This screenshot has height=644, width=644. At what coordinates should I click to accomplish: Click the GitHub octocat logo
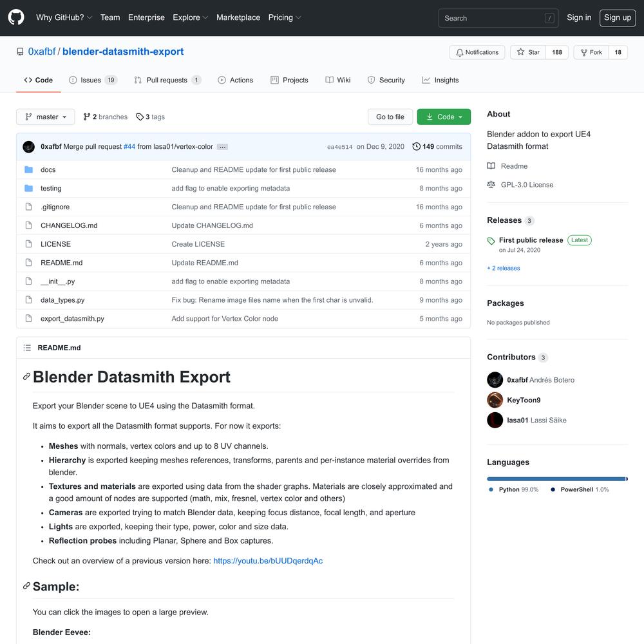[16, 17]
